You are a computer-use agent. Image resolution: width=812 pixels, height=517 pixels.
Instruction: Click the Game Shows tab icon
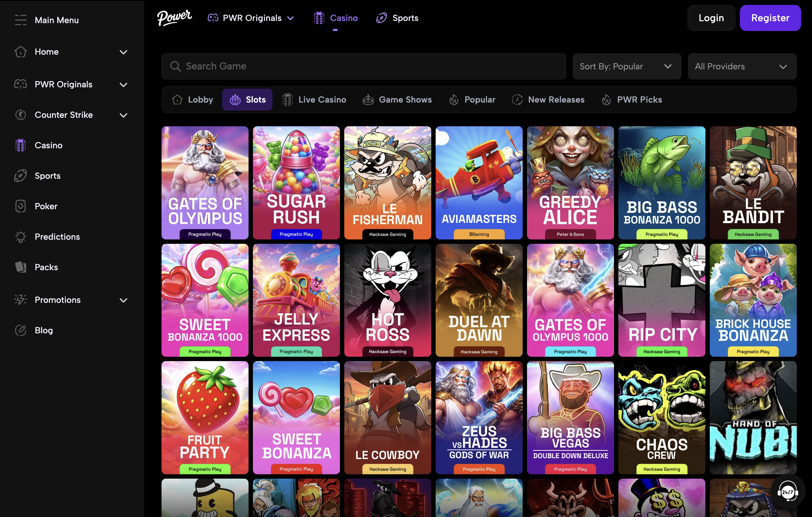368,100
